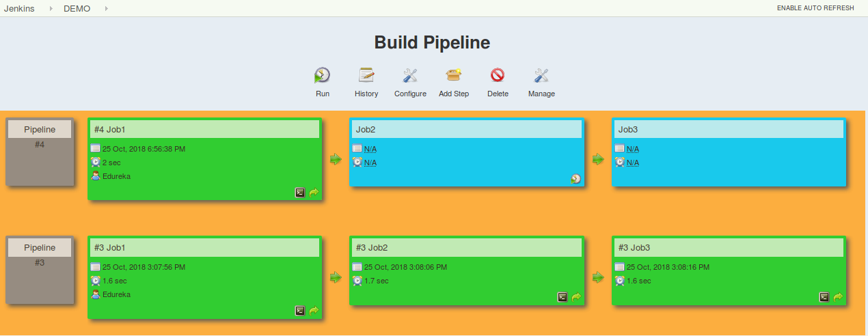The image size is (868, 336).
Task: Go to Jenkins home breadcrumb
Action: (19, 8)
